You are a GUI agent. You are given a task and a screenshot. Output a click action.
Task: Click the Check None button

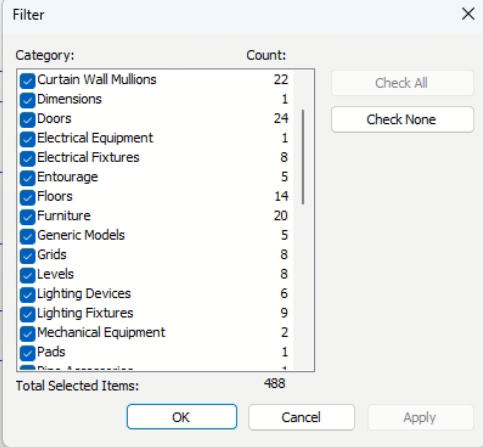click(402, 119)
